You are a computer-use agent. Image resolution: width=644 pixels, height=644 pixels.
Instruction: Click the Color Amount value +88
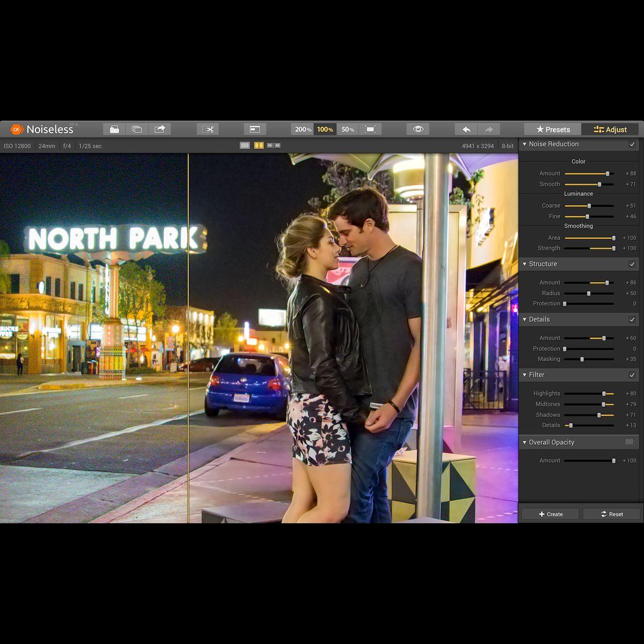pyautogui.click(x=631, y=174)
